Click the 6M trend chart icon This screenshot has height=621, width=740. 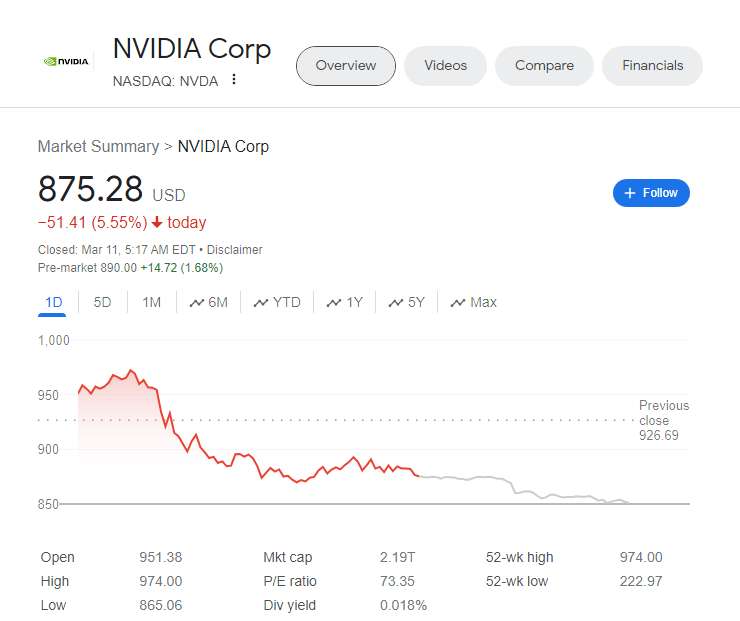point(196,303)
